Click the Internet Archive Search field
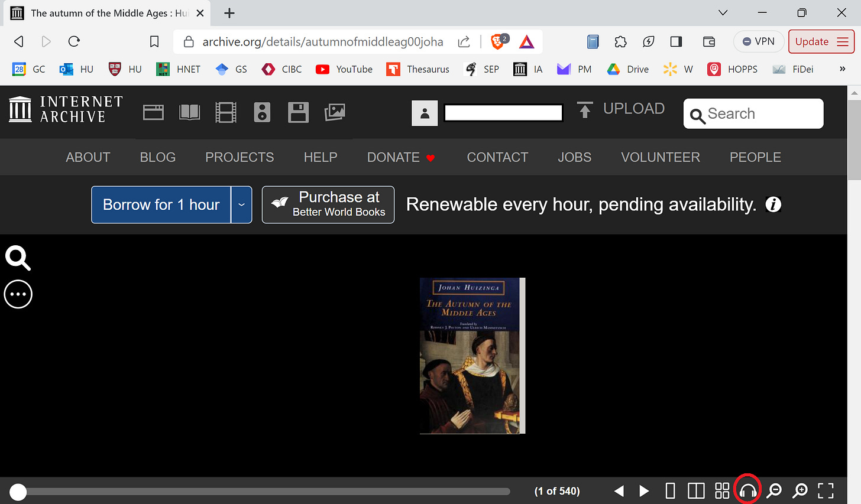The width and height of the screenshot is (861, 504). pyautogui.click(x=753, y=113)
